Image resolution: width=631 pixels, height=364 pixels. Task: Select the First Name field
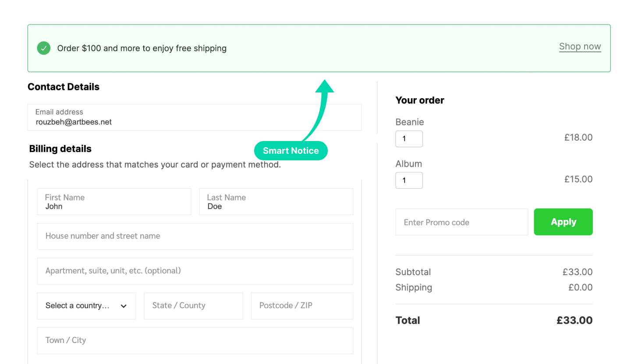[x=114, y=202]
